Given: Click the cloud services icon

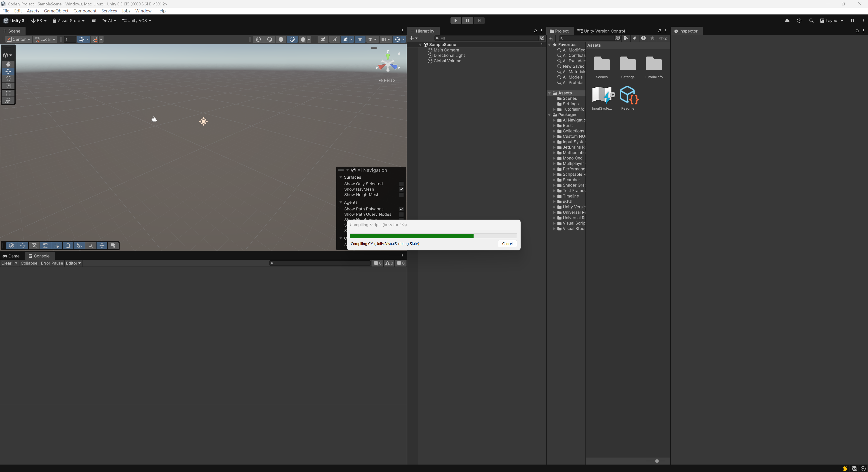Looking at the screenshot, I should (787, 21).
